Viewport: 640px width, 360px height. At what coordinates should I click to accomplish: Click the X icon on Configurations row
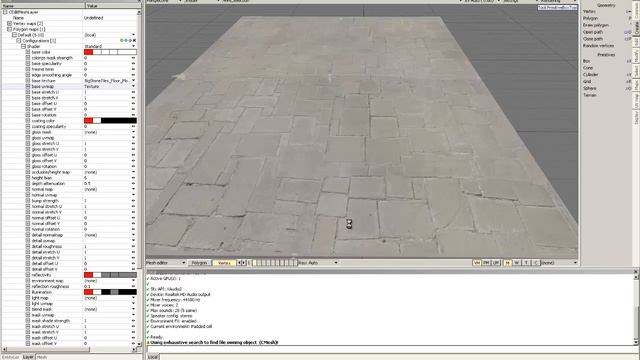[x=134, y=41]
